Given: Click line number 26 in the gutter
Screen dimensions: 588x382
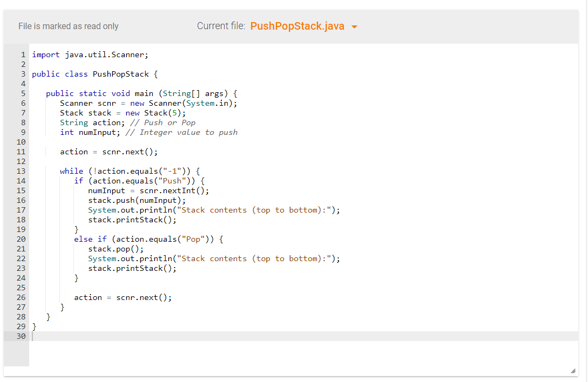Looking at the screenshot, I should click(x=21, y=297).
